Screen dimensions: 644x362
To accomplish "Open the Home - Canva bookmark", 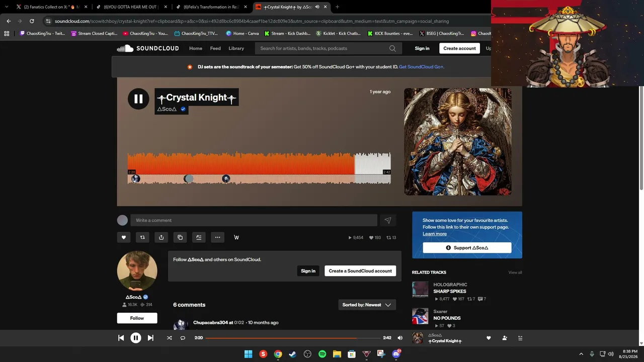I will (243, 34).
